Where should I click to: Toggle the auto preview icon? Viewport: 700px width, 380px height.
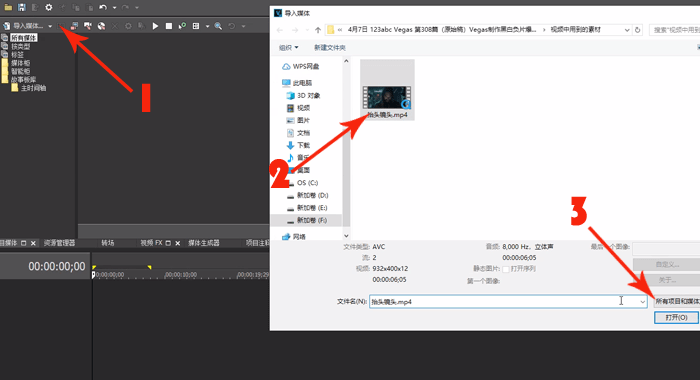[182, 26]
